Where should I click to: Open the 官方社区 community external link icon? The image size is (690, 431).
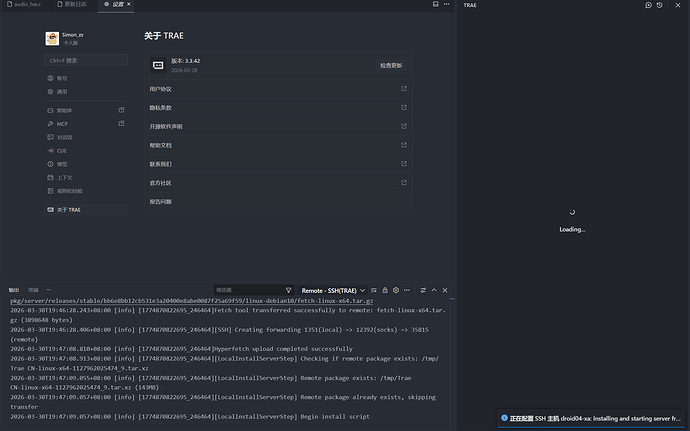(x=404, y=183)
